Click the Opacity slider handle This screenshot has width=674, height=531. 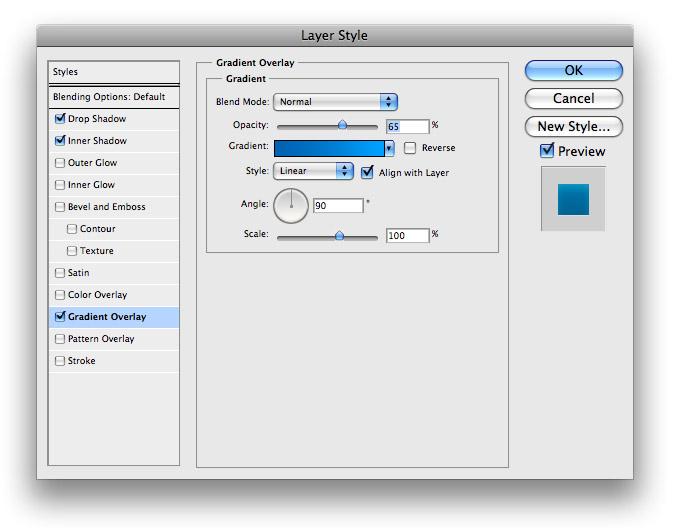(342, 125)
